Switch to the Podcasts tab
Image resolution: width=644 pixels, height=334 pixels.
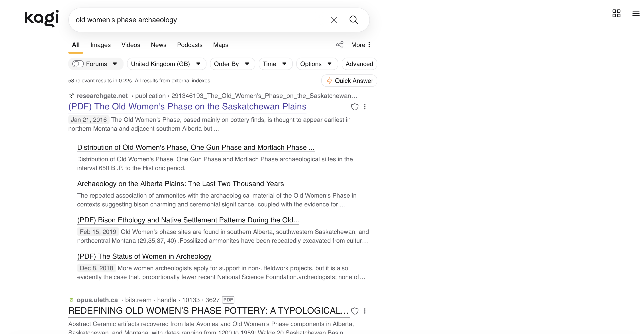point(190,45)
